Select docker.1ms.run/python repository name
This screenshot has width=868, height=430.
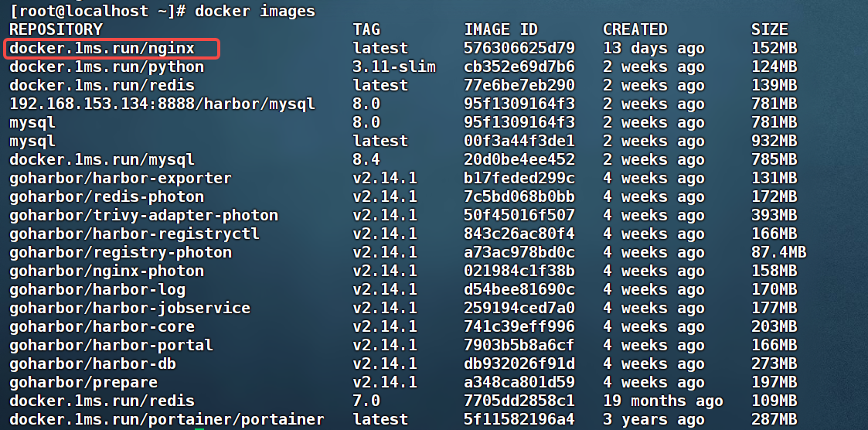click(107, 67)
